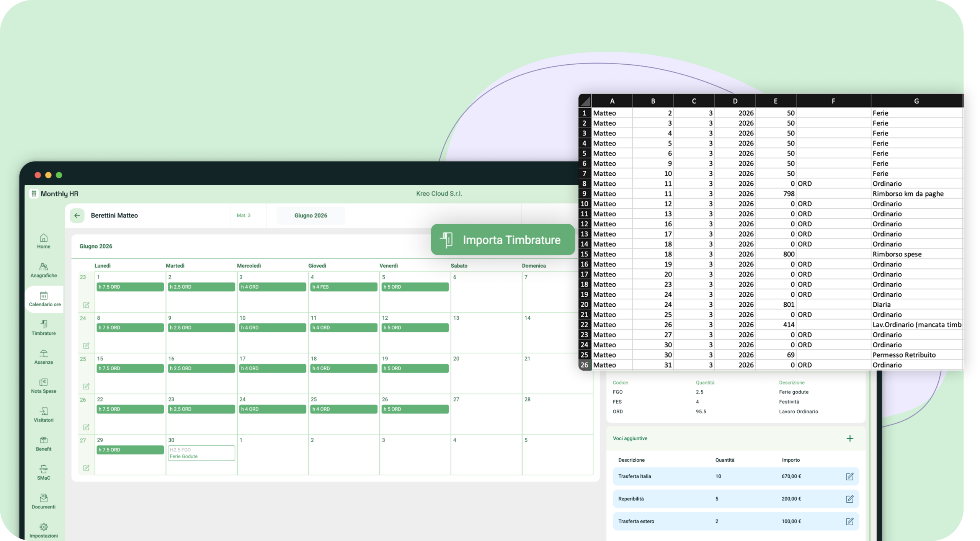This screenshot has height=541, width=980.
Task: Edit the Reperibilità entry
Action: click(x=849, y=499)
